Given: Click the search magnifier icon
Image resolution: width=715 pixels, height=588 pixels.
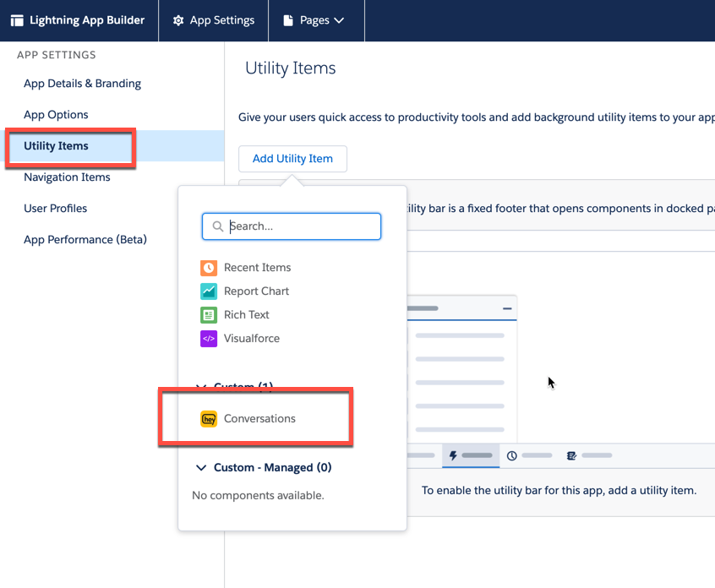Looking at the screenshot, I should [x=218, y=226].
